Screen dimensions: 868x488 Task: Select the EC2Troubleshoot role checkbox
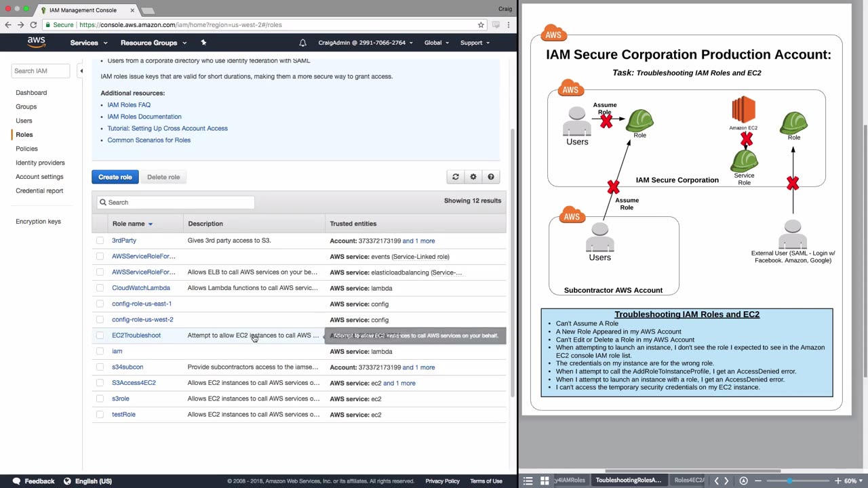tap(100, 335)
